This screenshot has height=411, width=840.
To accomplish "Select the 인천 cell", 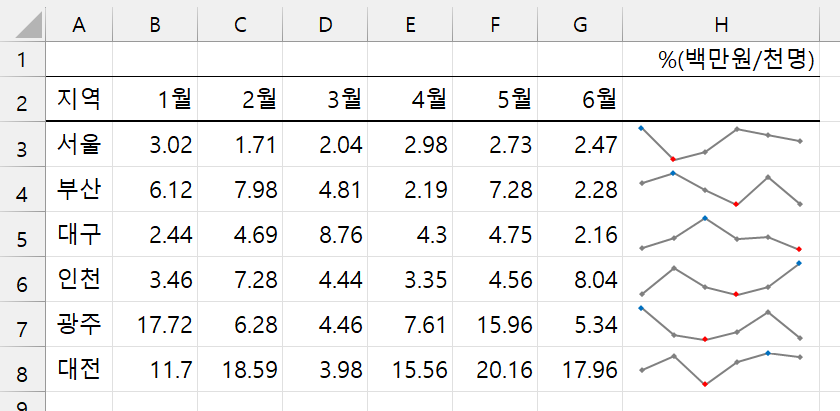I will click(79, 280).
